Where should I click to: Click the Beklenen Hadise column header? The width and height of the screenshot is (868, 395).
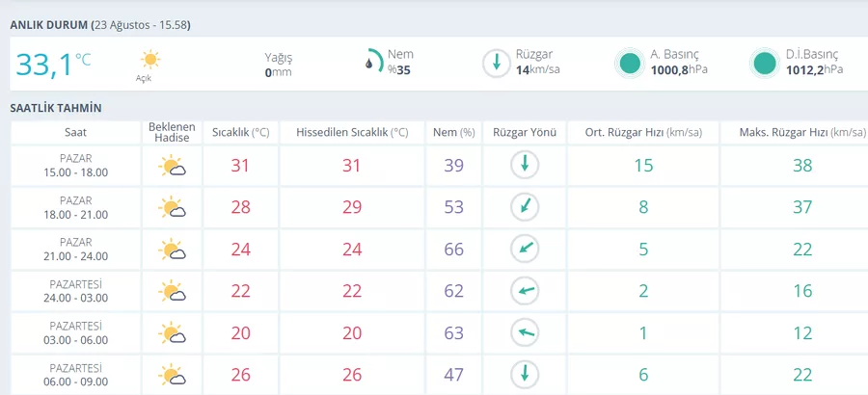pyautogui.click(x=173, y=133)
